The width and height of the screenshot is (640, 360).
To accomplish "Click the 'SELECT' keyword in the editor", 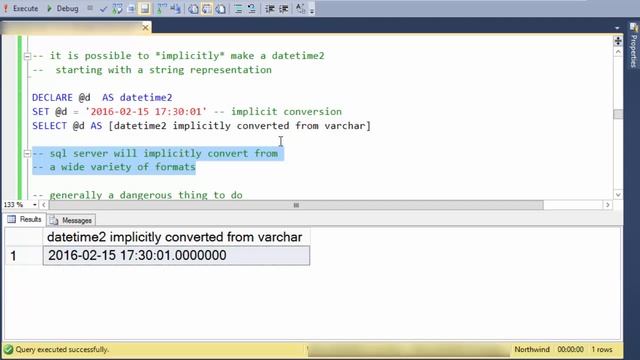I will pos(49,126).
